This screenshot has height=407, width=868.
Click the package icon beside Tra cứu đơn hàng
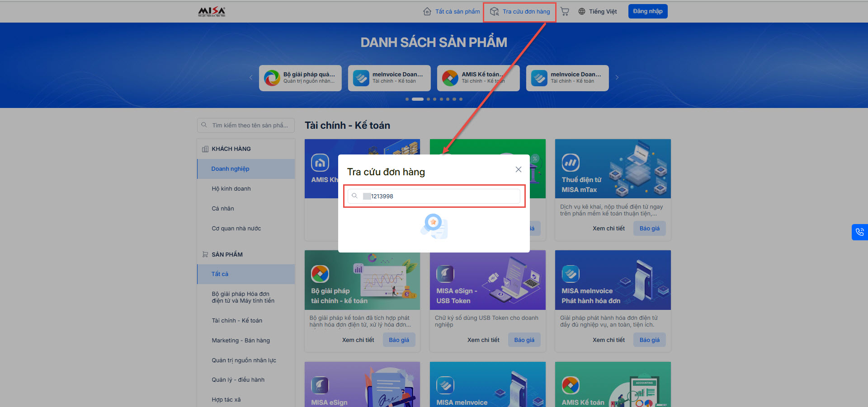495,11
